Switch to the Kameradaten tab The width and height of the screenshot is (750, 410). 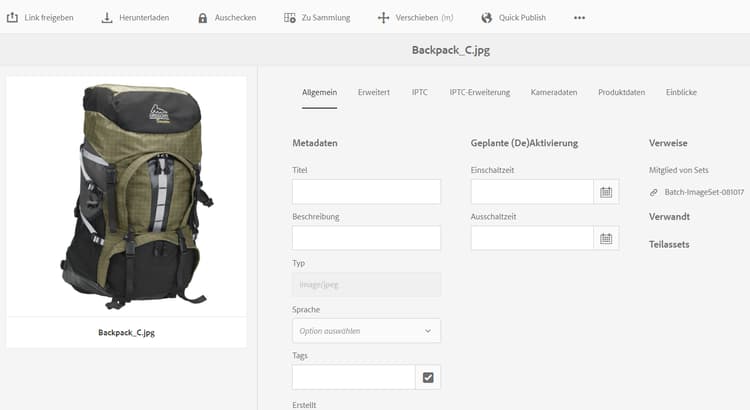554,92
